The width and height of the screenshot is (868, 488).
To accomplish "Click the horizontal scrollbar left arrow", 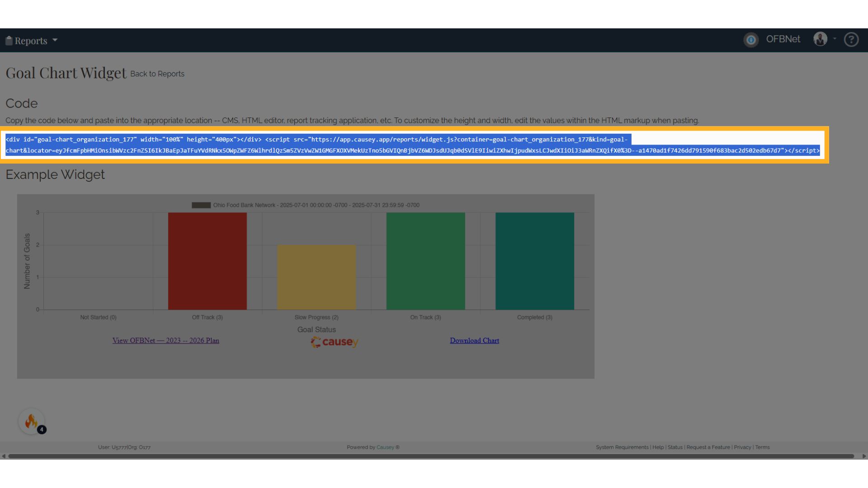I will (x=4, y=456).
